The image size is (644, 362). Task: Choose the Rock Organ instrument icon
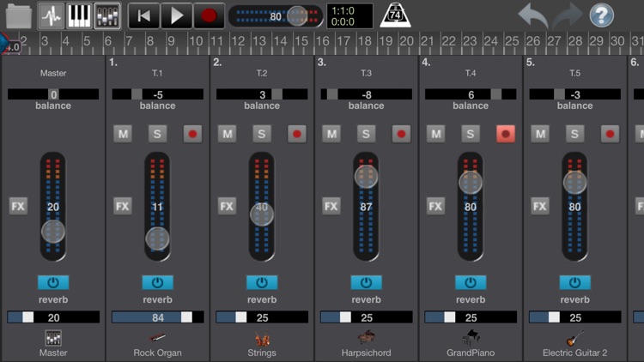(158, 338)
